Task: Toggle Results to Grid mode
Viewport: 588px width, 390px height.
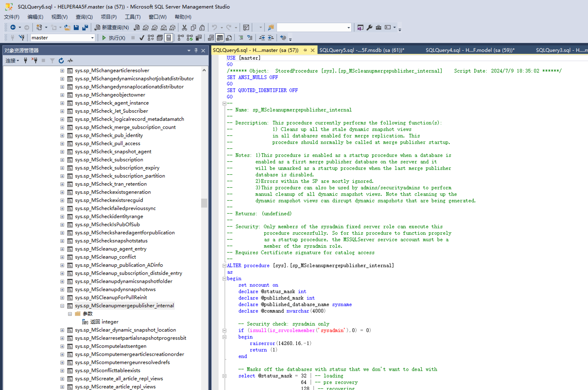Action: point(220,38)
